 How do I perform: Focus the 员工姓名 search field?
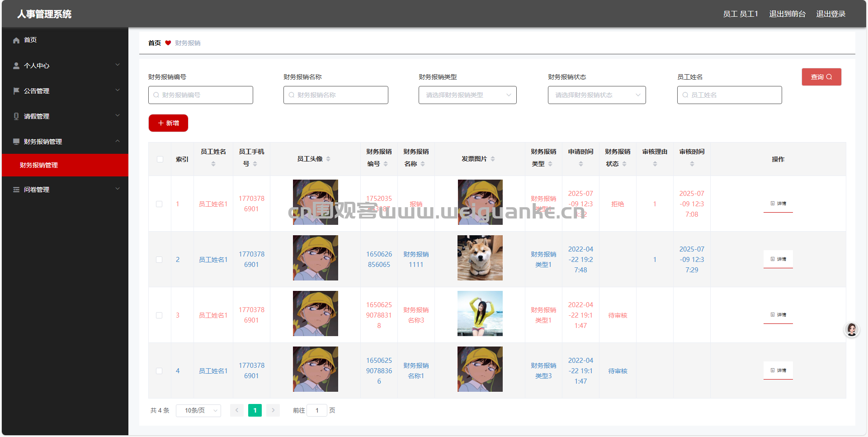[x=730, y=95]
